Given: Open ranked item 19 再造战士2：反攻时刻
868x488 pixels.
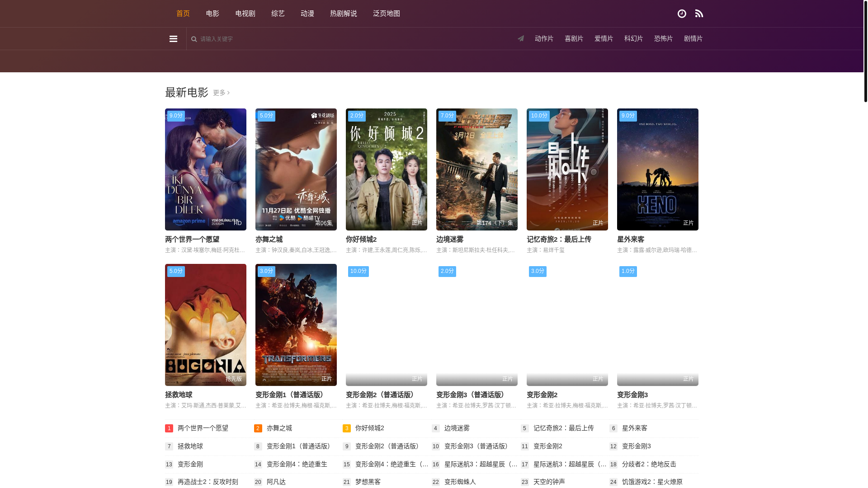Looking at the screenshot, I should [208, 482].
